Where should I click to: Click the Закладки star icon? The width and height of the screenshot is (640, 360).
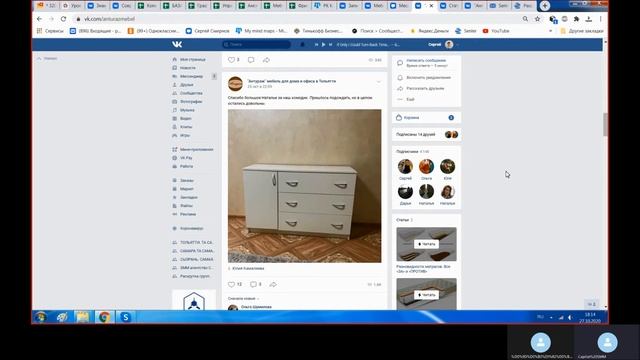(x=175, y=197)
